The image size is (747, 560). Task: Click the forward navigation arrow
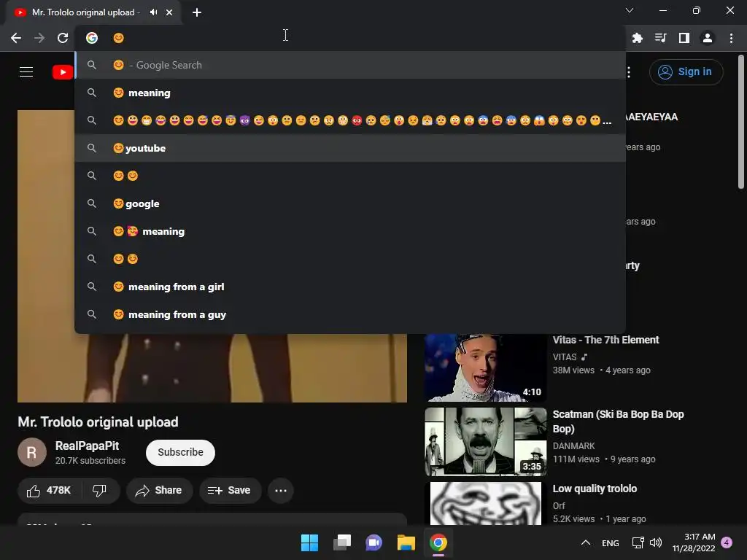click(39, 38)
